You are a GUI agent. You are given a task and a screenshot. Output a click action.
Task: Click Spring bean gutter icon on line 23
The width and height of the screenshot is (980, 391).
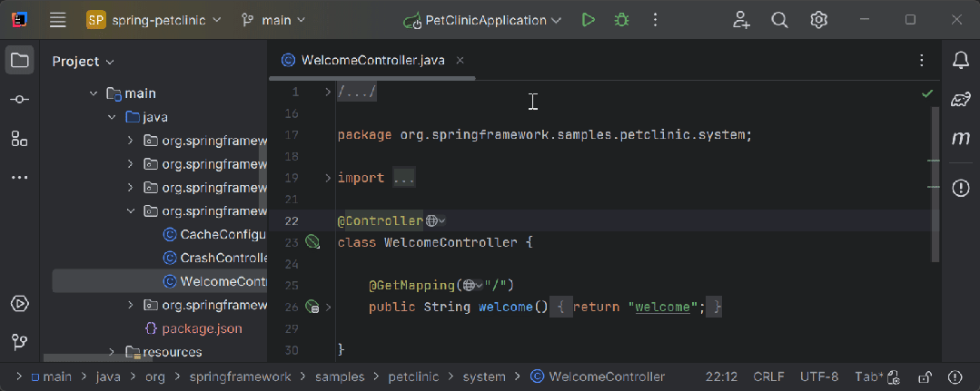click(312, 241)
